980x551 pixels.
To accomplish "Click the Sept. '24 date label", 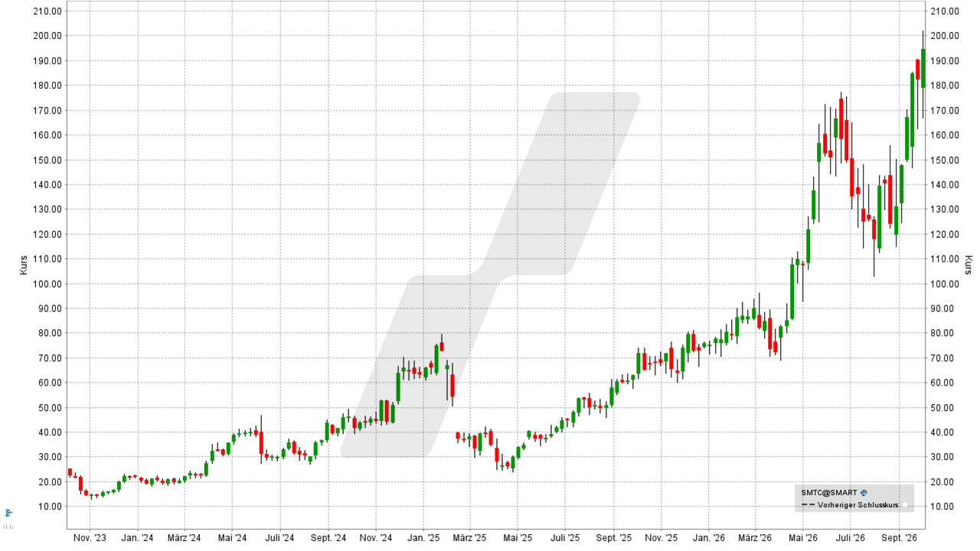I will [x=328, y=538].
